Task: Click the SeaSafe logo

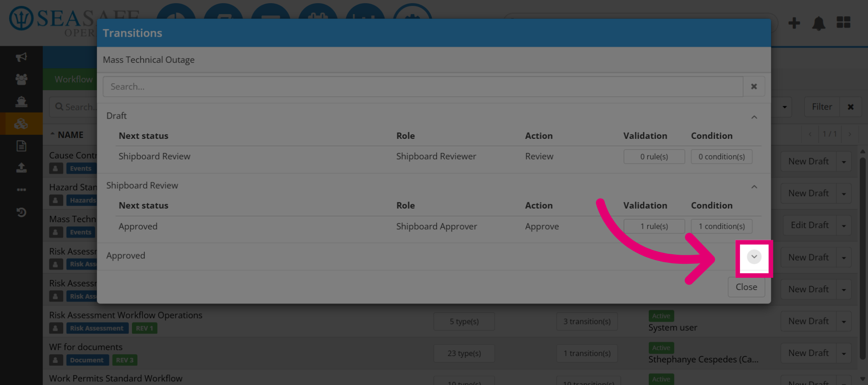Action: (x=75, y=20)
